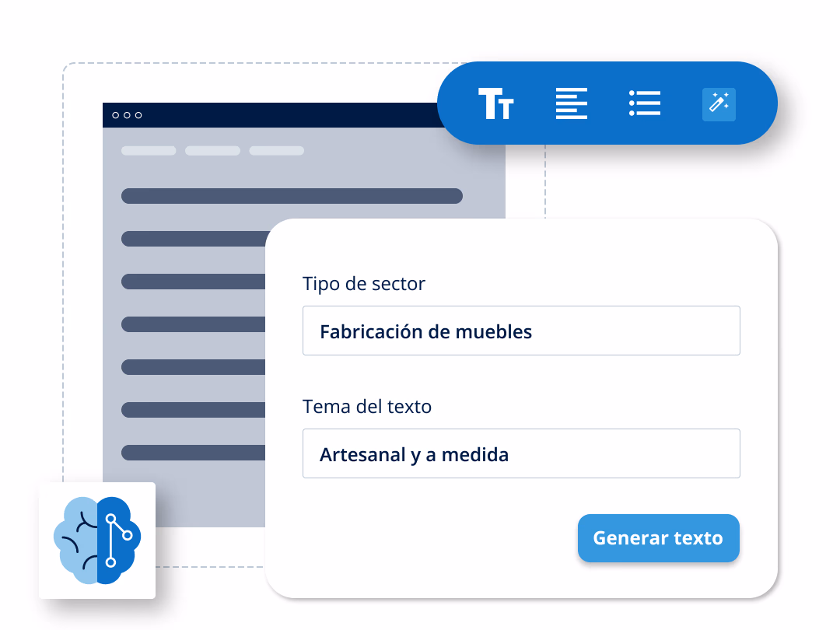Select the first gray pill tab in window

tap(149, 151)
